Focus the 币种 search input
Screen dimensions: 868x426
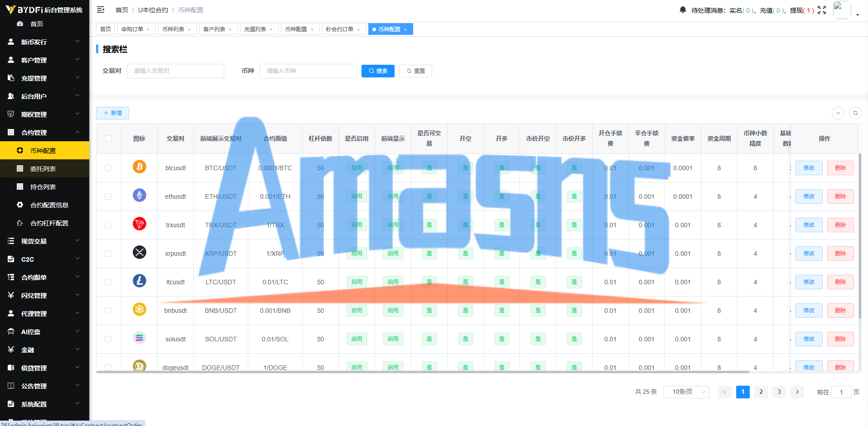(308, 71)
